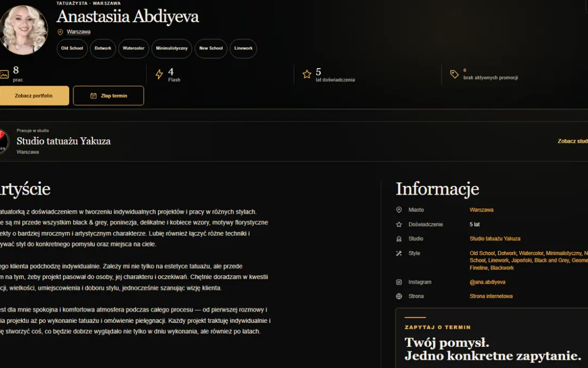The width and height of the screenshot is (588, 368).
Task: Open Anastasiia Abdiyeva's profile photo
Action: (x=23, y=30)
